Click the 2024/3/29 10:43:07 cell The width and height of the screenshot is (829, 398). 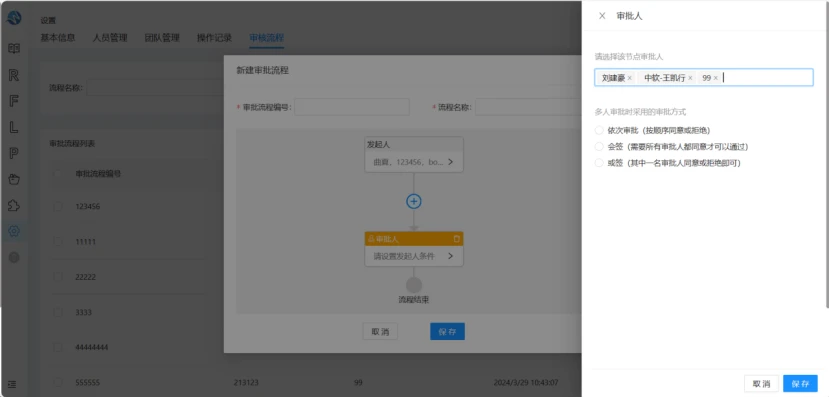coord(526,382)
